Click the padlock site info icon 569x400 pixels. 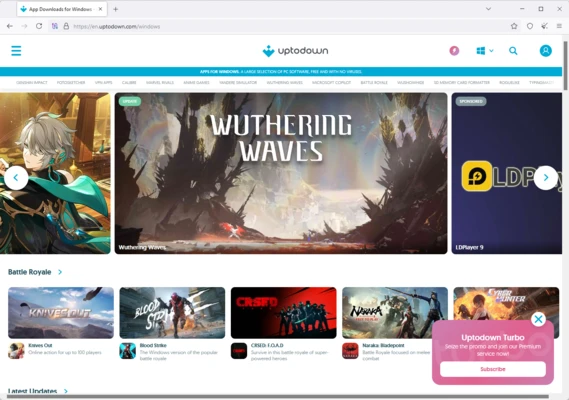click(66, 26)
